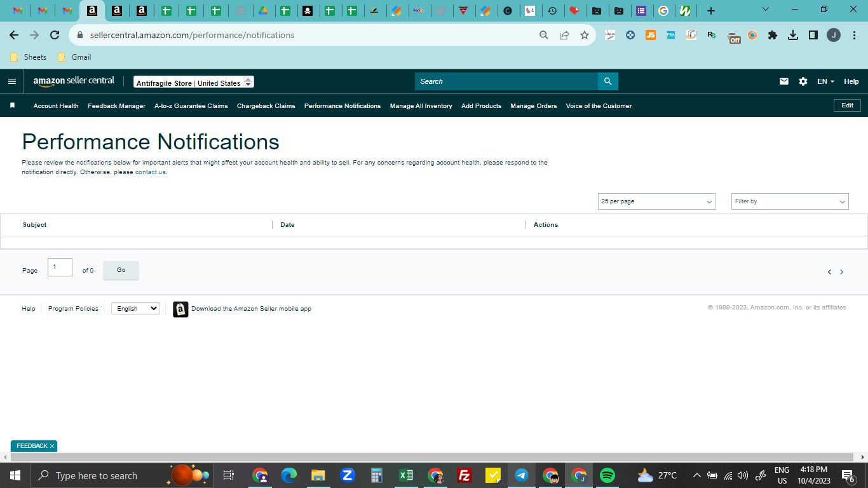This screenshot has height=488, width=868.
Task: Open the Settings gear icon
Action: (803, 81)
